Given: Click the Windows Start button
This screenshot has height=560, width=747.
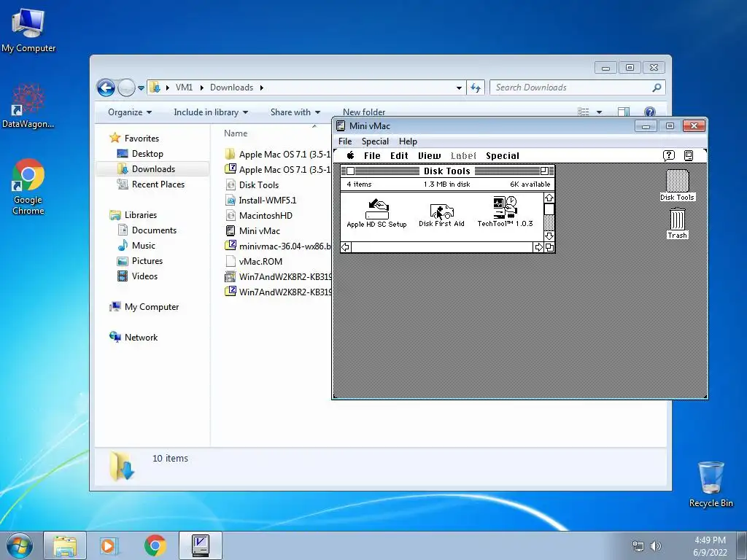Looking at the screenshot, I should point(20,545).
